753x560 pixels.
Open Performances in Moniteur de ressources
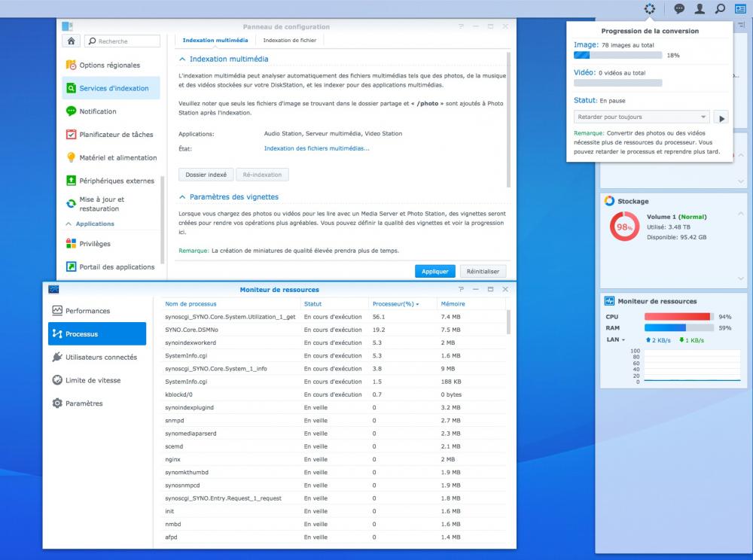[97, 311]
